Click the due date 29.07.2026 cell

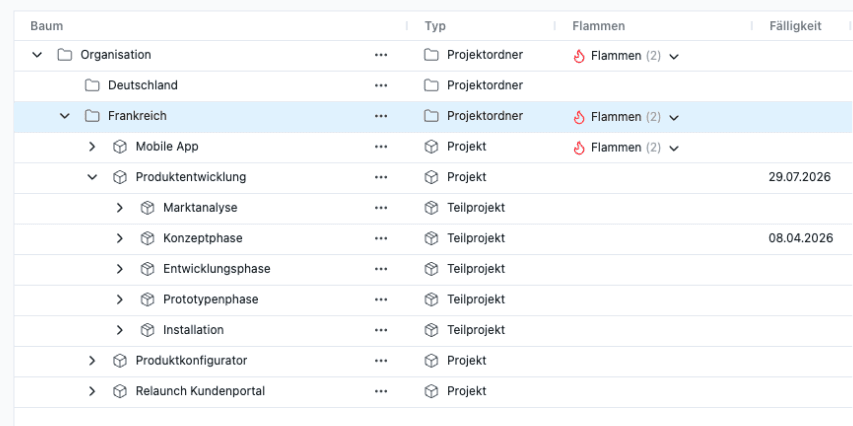[x=800, y=178]
